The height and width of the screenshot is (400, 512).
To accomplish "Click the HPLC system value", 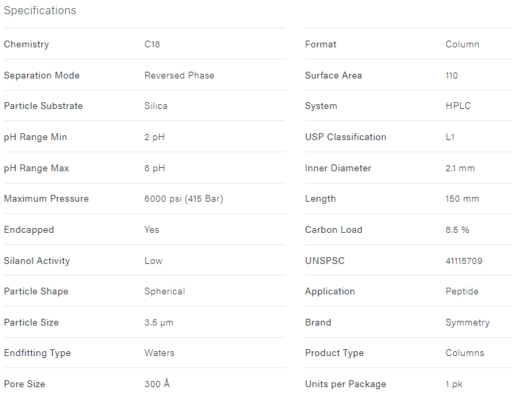I will [x=458, y=106].
